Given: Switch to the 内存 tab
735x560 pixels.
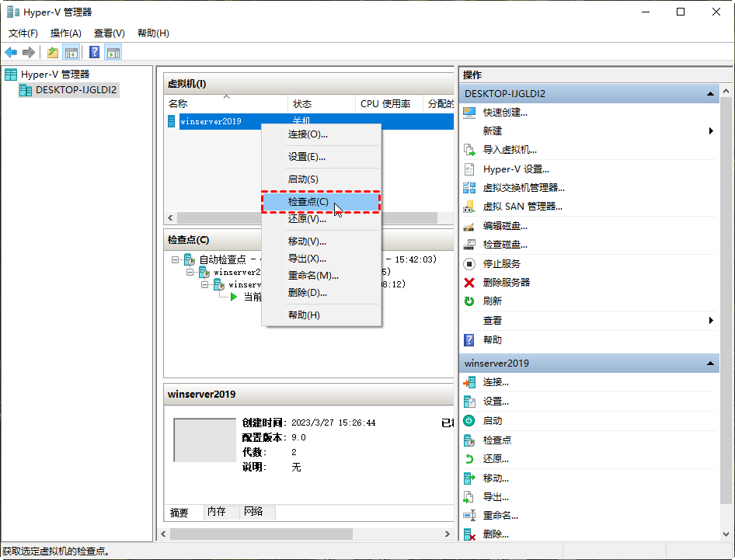Looking at the screenshot, I should [217, 512].
